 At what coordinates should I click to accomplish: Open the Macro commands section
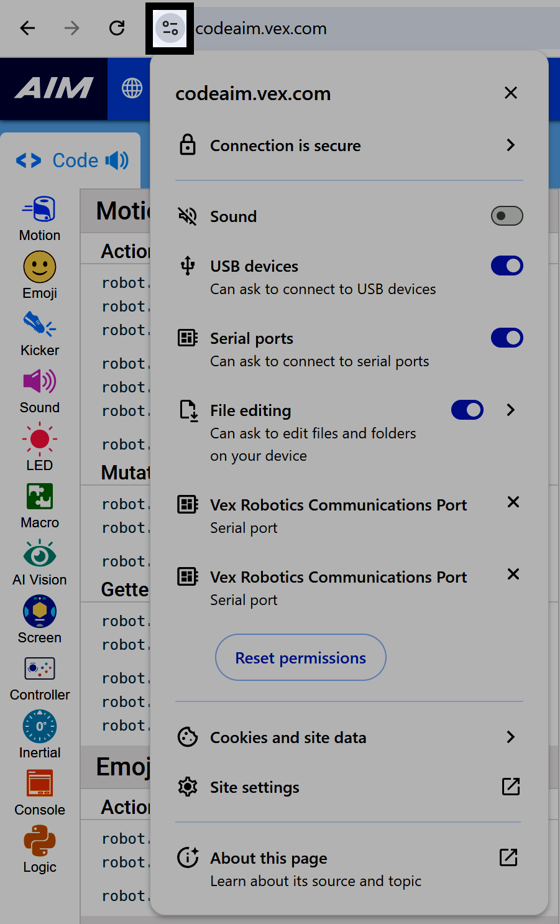coord(39,496)
